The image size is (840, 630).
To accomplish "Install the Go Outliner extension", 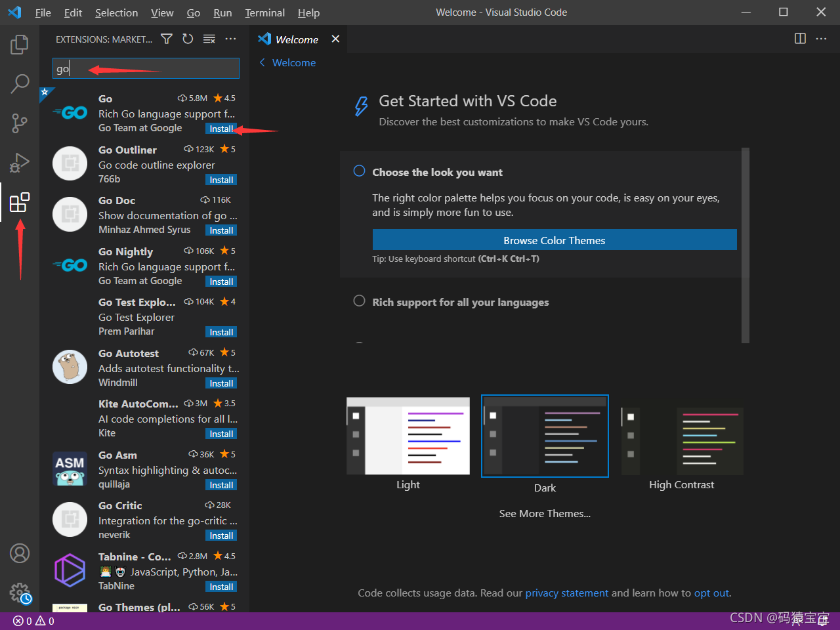I will 221,180.
